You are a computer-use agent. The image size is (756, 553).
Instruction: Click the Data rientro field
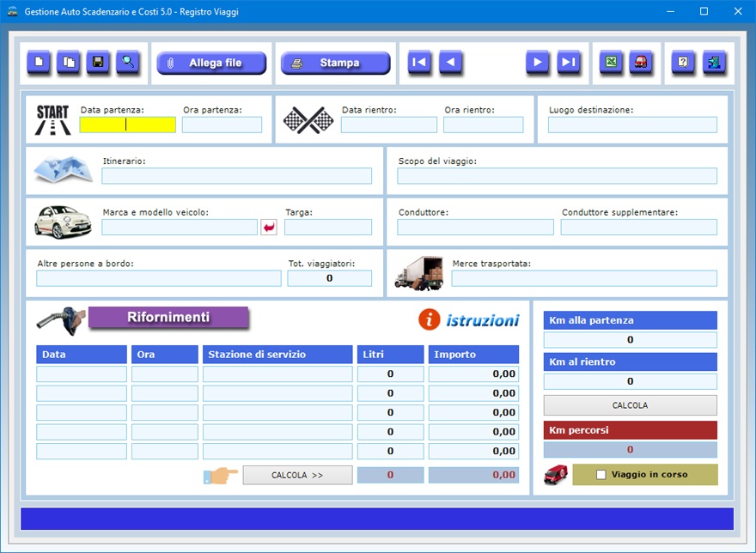[x=389, y=125]
